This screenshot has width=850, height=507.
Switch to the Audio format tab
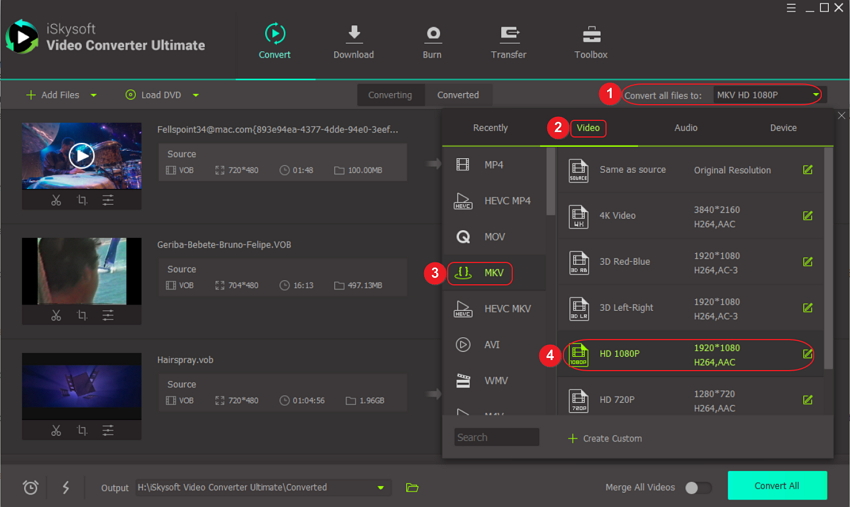[686, 128]
